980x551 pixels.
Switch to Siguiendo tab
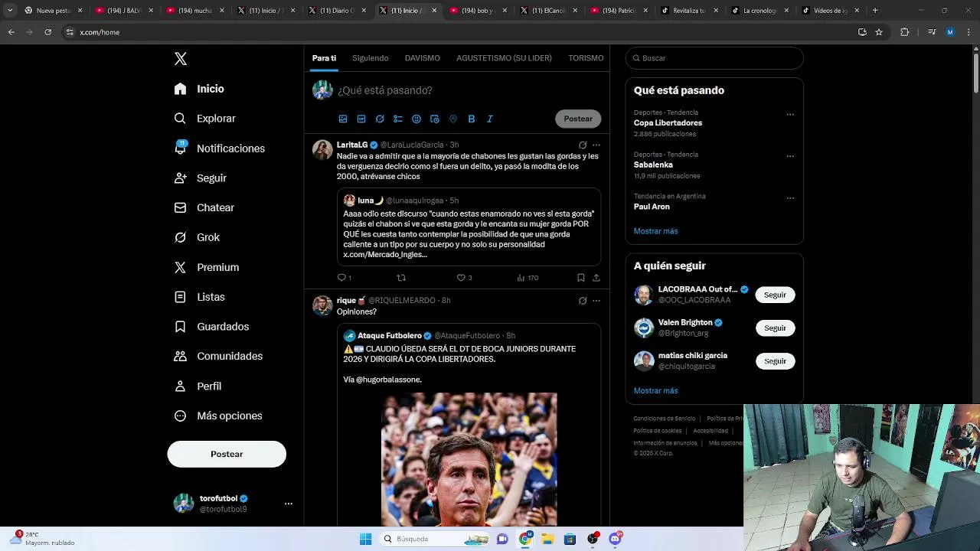coord(371,58)
